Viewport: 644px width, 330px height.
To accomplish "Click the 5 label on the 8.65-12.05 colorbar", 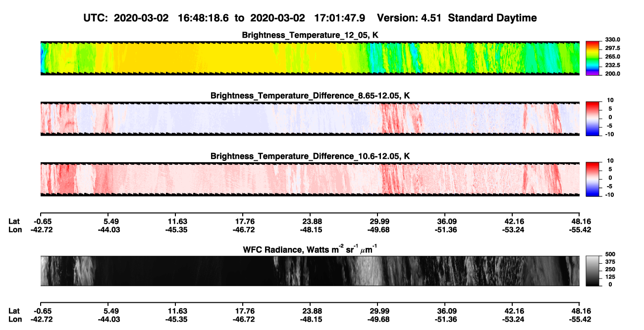I will pyautogui.click(x=611, y=108).
